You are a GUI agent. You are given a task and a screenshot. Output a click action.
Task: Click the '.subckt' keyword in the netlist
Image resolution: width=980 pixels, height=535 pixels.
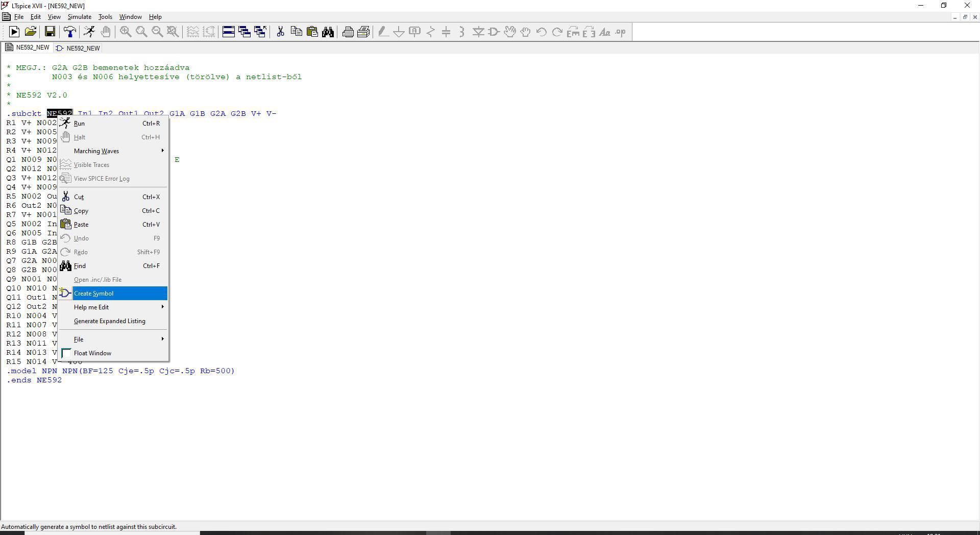(x=24, y=114)
